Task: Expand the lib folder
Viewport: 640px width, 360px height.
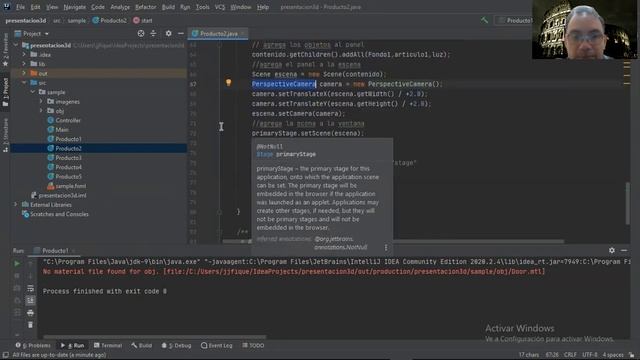Action: click(24, 64)
